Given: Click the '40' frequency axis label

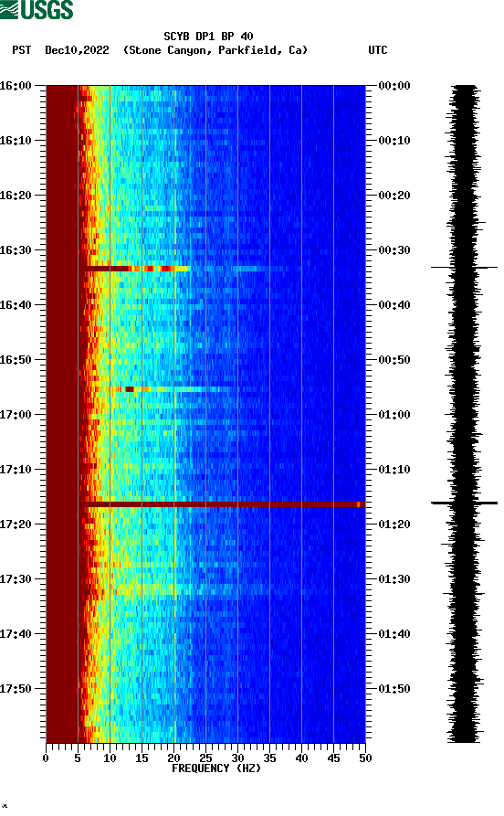Looking at the screenshot, I should point(301,758).
